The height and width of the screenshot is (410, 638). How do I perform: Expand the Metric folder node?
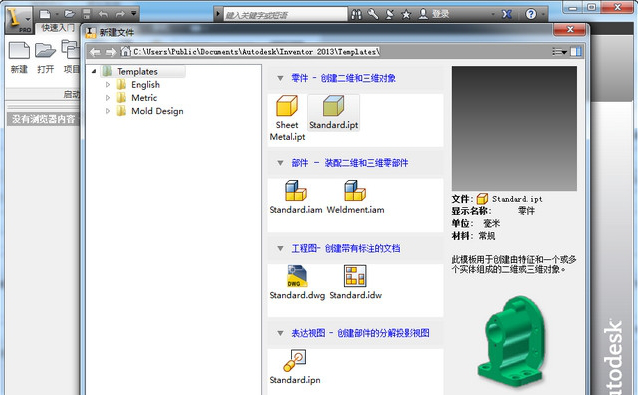click(x=108, y=98)
